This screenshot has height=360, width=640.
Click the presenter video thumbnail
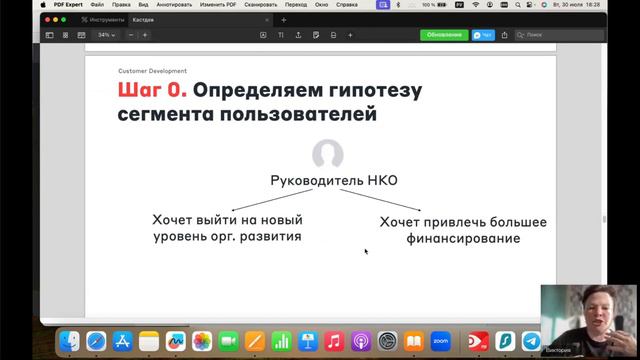click(589, 321)
